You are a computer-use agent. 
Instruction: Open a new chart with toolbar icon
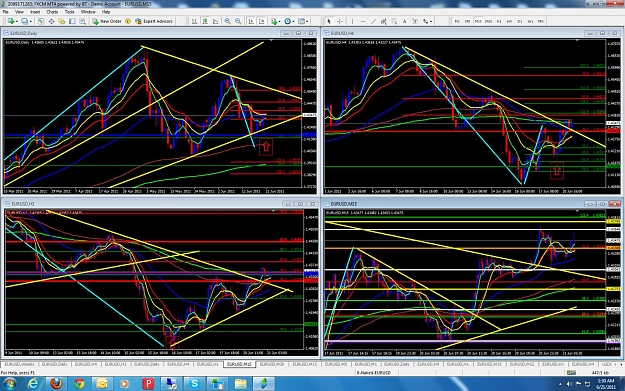pyautogui.click(x=10, y=21)
